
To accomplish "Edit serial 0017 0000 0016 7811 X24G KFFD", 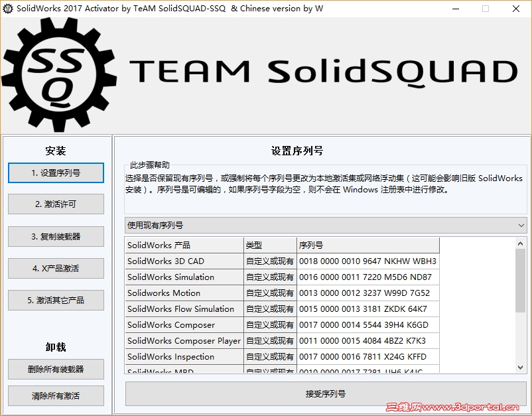I will tap(368, 357).
